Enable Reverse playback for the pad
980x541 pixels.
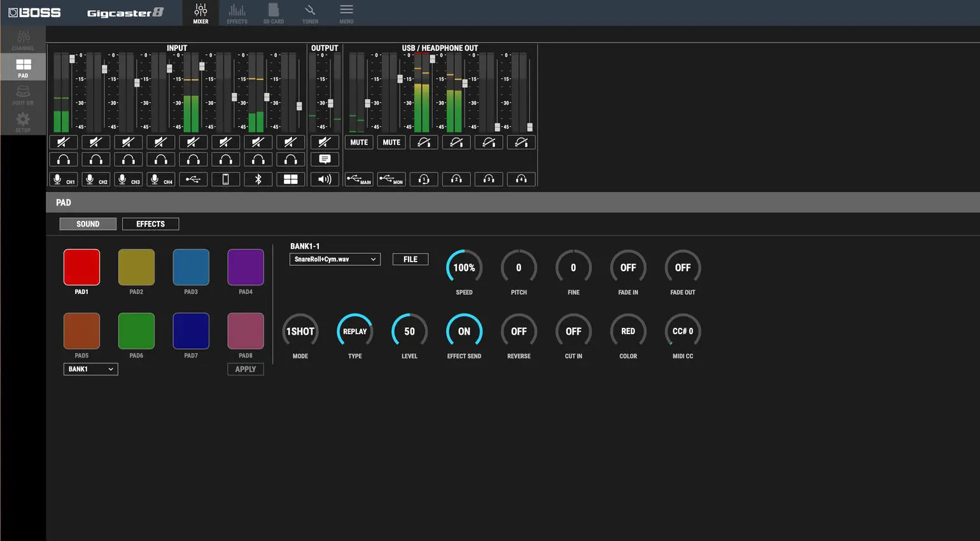pyautogui.click(x=519, y=331)
